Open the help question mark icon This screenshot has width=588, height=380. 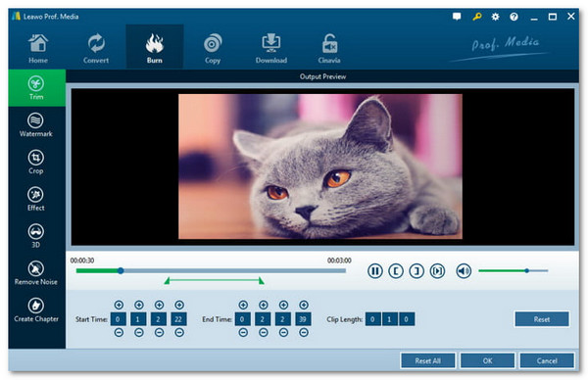click(x=514, y=17)
